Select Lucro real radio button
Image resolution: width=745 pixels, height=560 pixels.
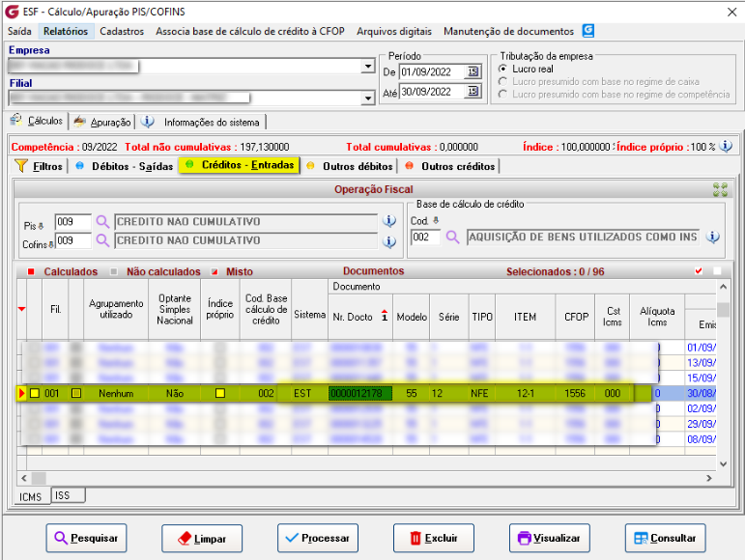tap(502, 69)
